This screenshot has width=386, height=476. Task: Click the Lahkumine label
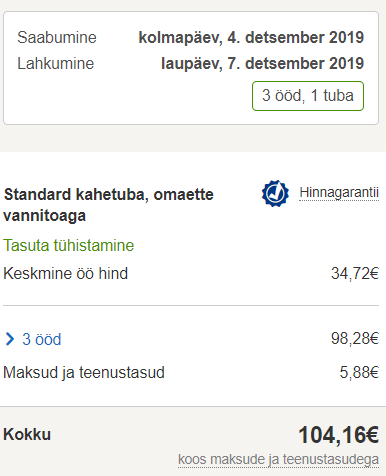[56, 63]
